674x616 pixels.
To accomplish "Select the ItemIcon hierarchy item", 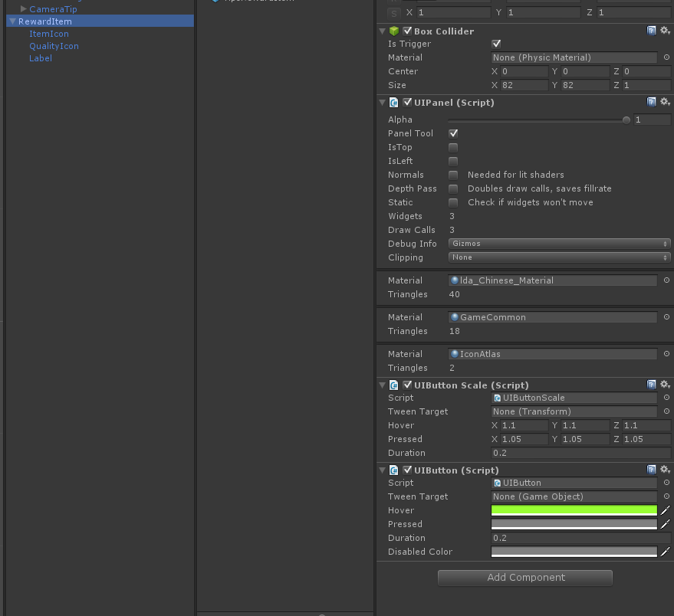I will [49, 34].
